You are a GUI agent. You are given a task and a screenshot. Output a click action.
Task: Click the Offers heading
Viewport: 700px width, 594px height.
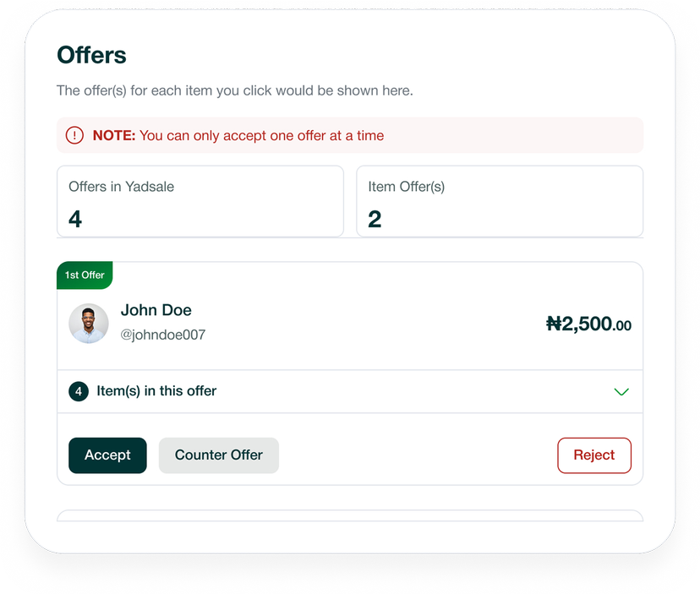tap(91, 55)
